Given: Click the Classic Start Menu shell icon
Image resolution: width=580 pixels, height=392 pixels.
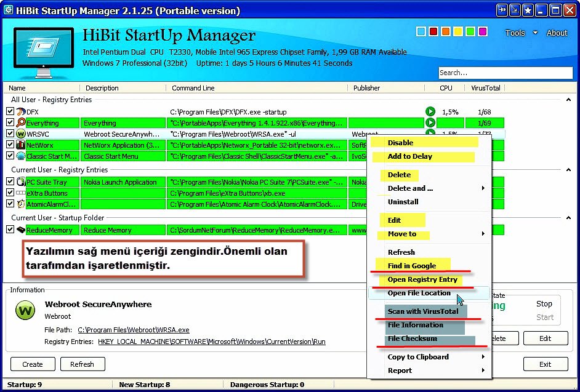Looking at the screenshot, I should tap(21, 156).
